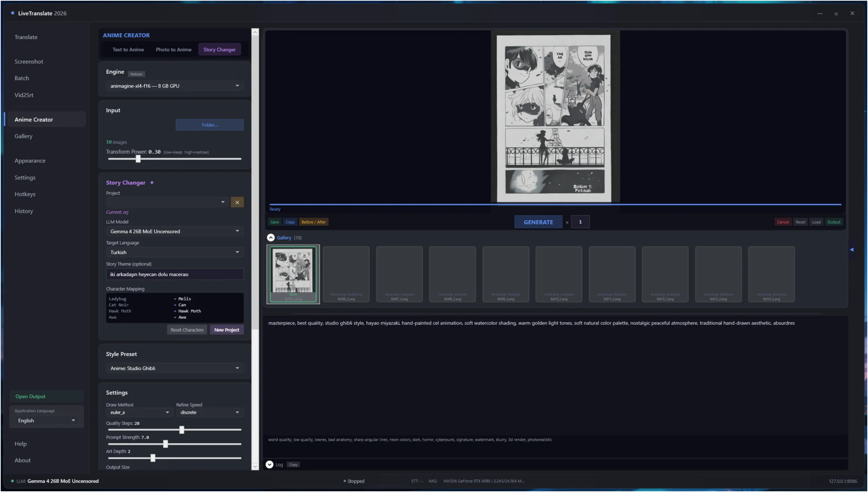Expand the Style Preset Studio Ghibli dropdown

click(174, 368)
